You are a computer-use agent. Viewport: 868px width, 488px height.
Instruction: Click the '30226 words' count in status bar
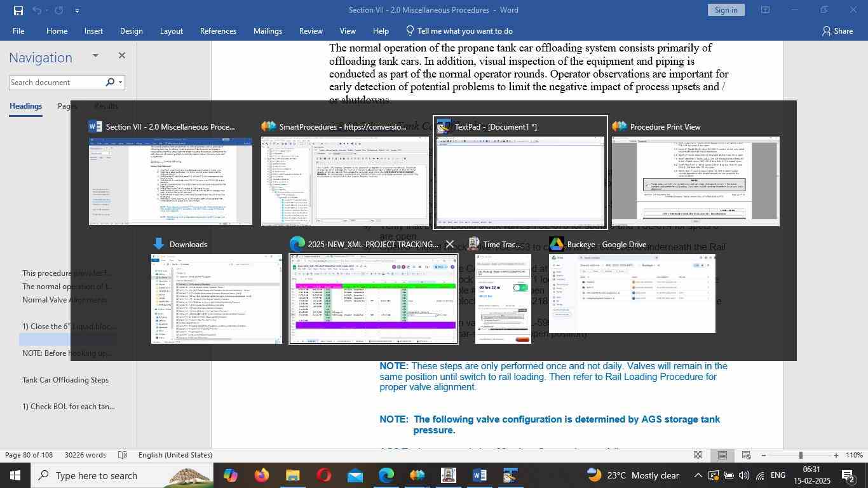pos(85,455)
